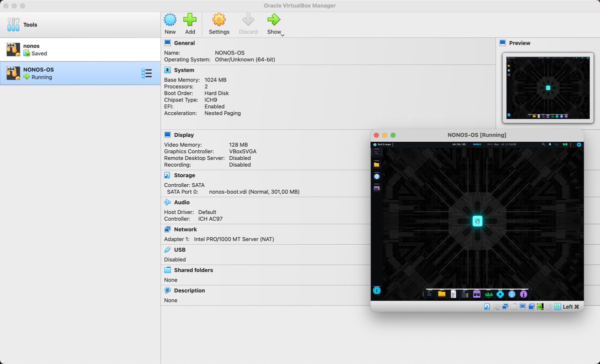Click the cyan info circle in guest sidebar

pyautogui.click(x=376, y=290)
